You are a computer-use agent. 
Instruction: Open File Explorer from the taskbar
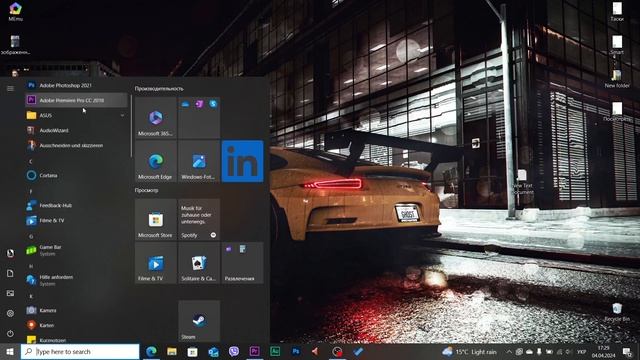pyautogui.click(x=172, y=351)
